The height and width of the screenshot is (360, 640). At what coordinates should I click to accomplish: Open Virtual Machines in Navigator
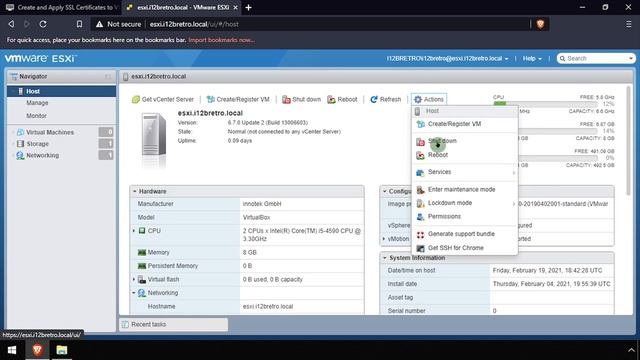(x=50, y=132)
